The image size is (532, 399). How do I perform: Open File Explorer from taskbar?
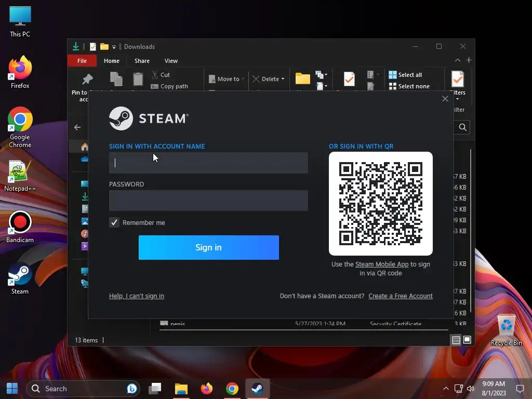181,389
